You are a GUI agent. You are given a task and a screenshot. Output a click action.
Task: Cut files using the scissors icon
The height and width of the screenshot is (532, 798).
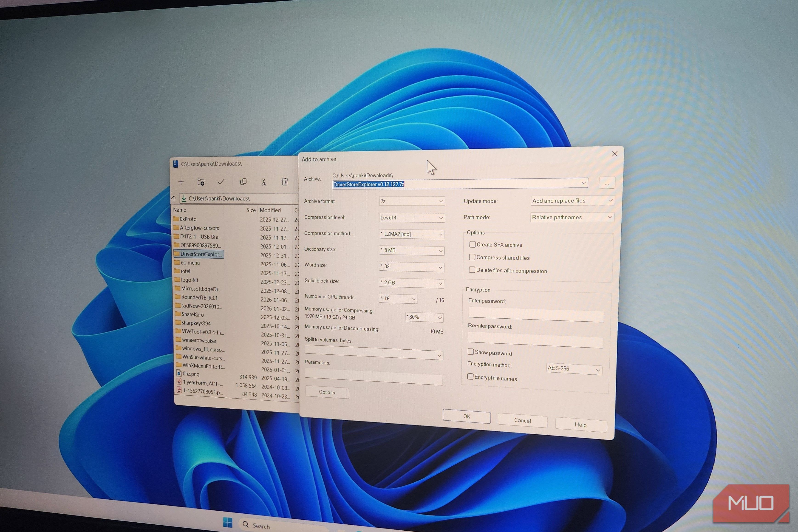click(x=264, y=182)
